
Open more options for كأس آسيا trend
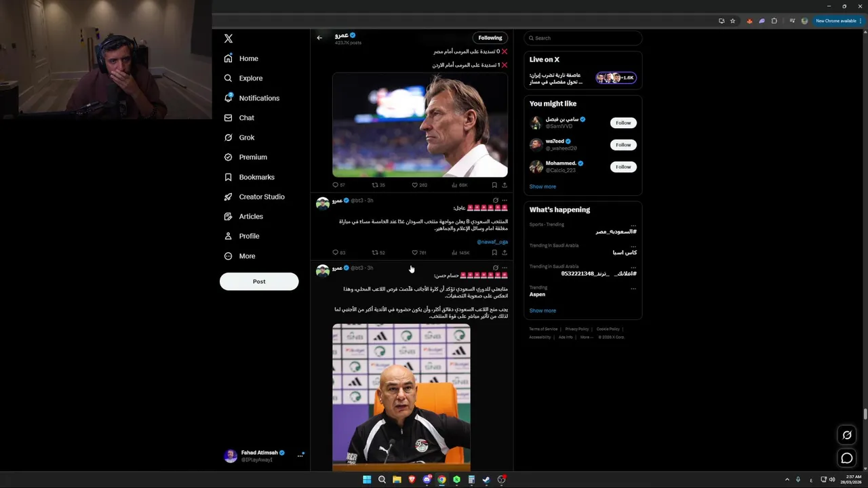tap(633, 246)
